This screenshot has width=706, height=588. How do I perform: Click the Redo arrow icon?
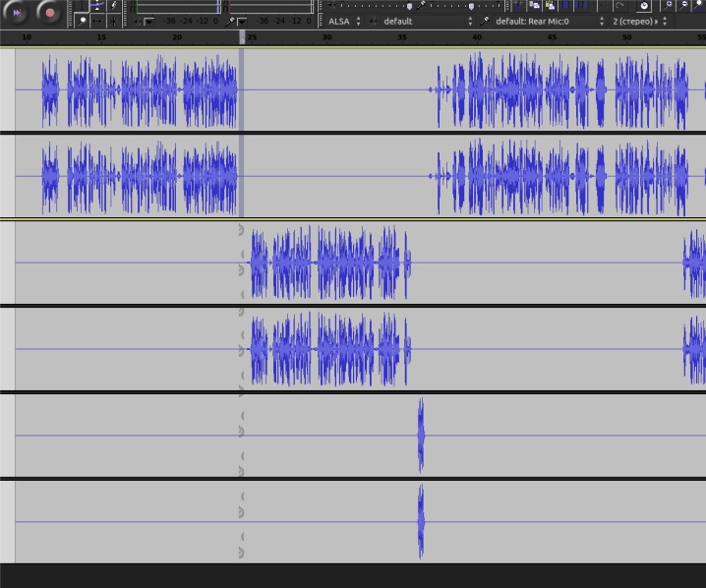pyautogui.click(x=620, y=5)
